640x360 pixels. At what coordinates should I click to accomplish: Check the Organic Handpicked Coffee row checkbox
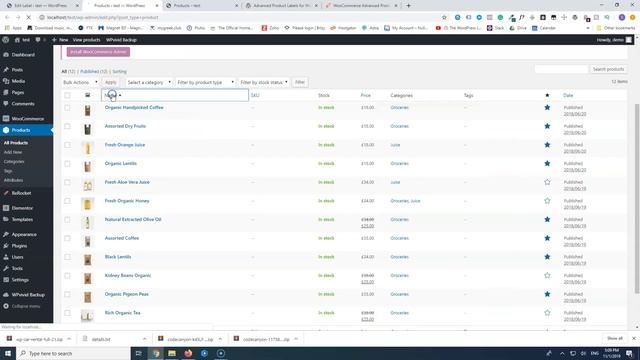pos(67,108)
